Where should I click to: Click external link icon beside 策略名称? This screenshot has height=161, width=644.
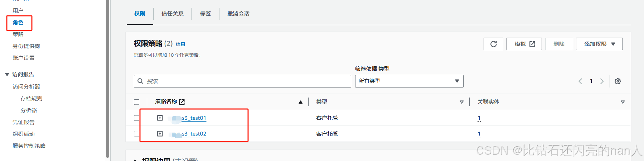(182, 102)
